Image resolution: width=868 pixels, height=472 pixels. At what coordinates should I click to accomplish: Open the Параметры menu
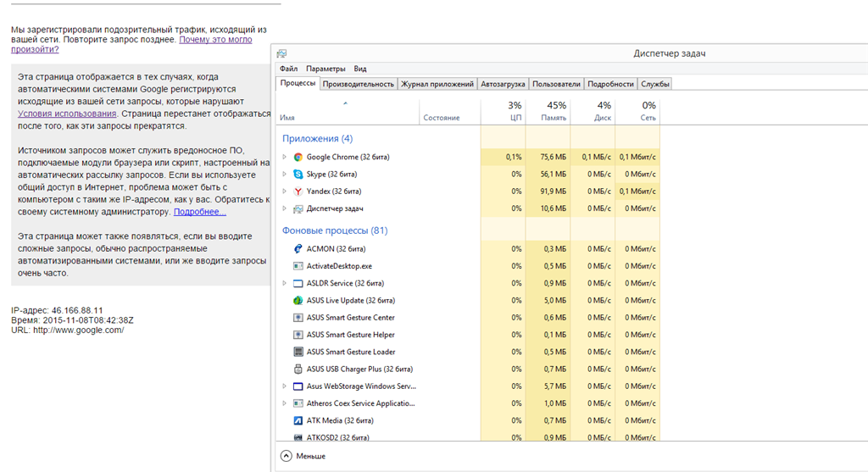325,69
